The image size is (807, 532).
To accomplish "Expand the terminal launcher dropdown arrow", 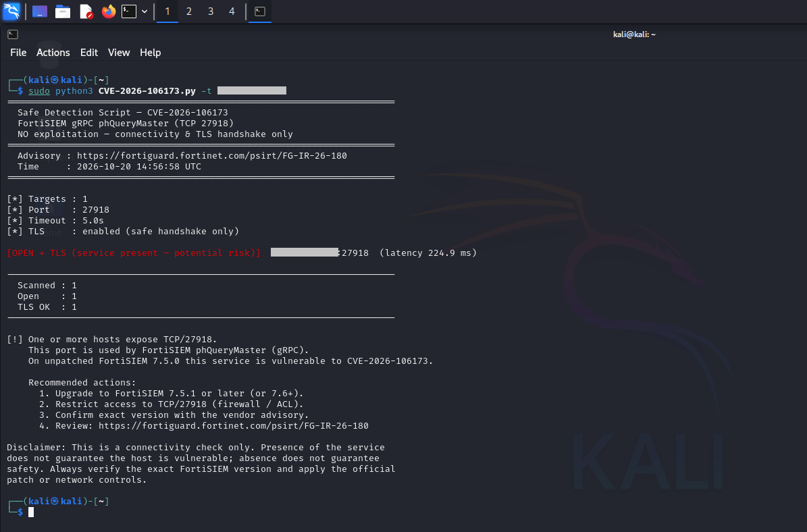I will pos(145,11).
